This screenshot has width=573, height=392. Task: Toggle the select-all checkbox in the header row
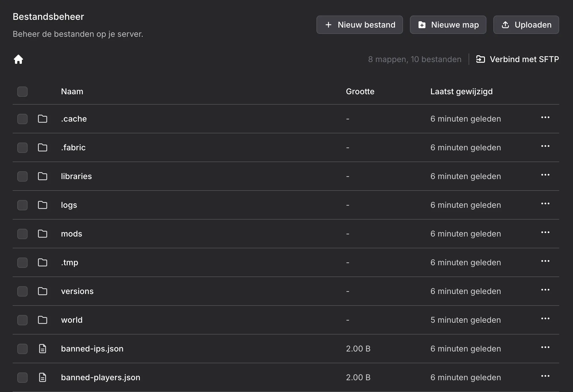click(x=22, y=91)
